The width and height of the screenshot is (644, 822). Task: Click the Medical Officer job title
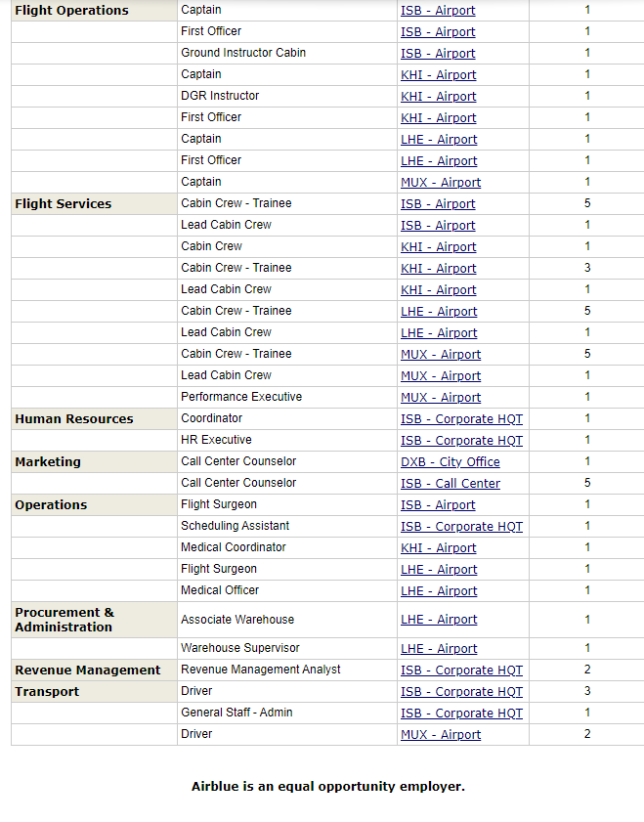220,590
